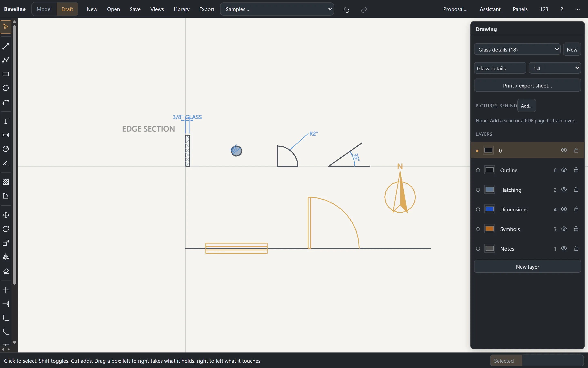
Task: Open the Library menu
Action: tap(182, 9)
